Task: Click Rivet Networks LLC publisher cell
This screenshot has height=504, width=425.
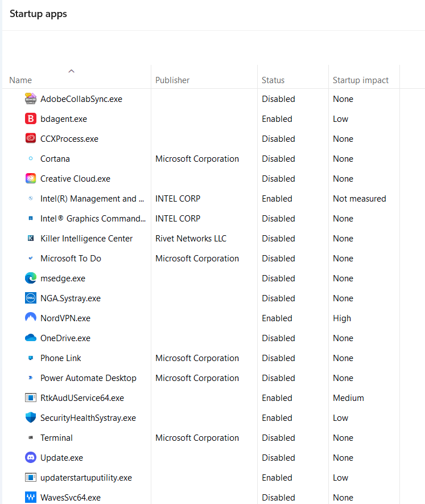Action: (191, 239)
